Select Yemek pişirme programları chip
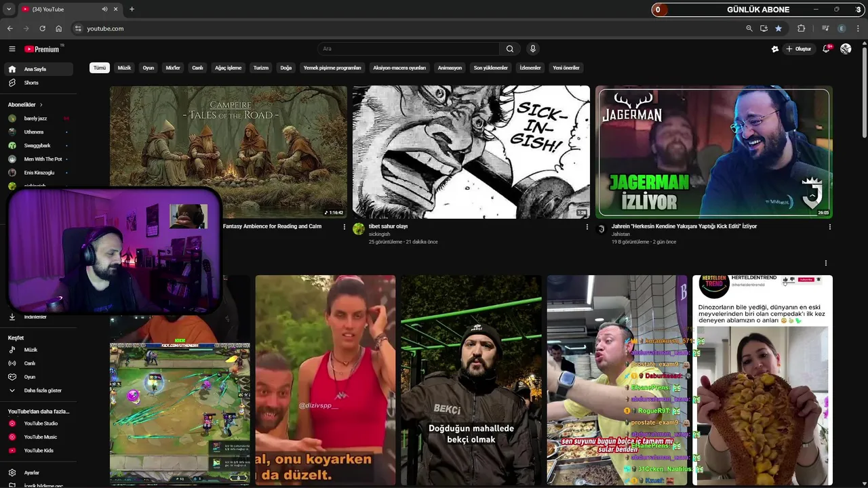 click(332, 68)
